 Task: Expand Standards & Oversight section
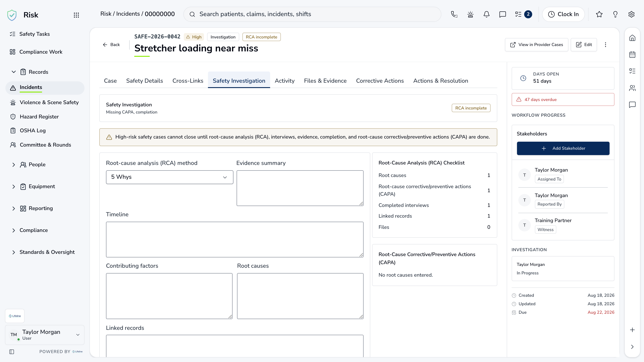pyautogui.click(x=13, y=252)
